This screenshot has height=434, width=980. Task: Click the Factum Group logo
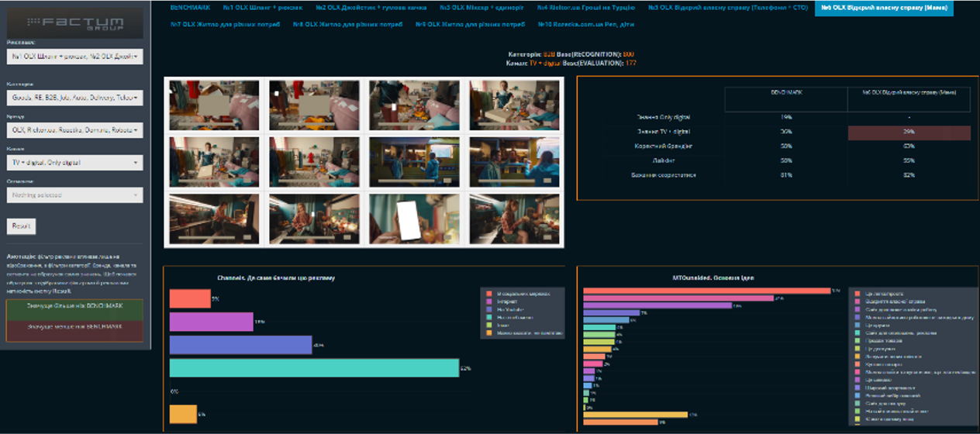coord(74,23)
